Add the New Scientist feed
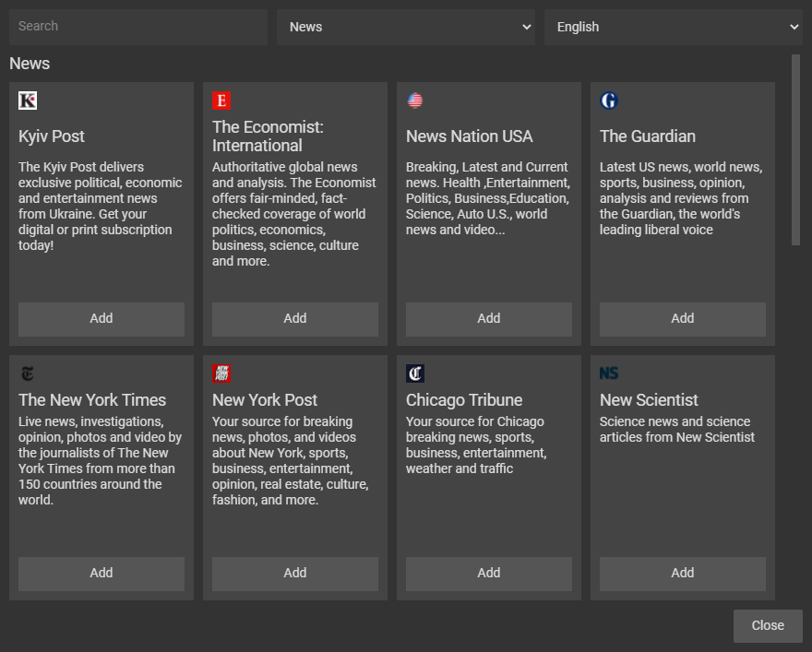The height and width of the screenshot is (652, 812). coord(683,574)
